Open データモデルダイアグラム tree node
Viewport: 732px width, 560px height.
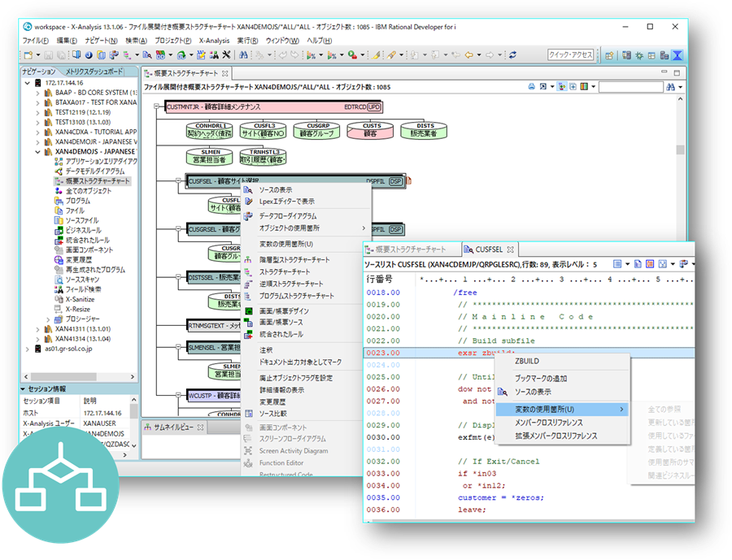[x=95, y=171]
